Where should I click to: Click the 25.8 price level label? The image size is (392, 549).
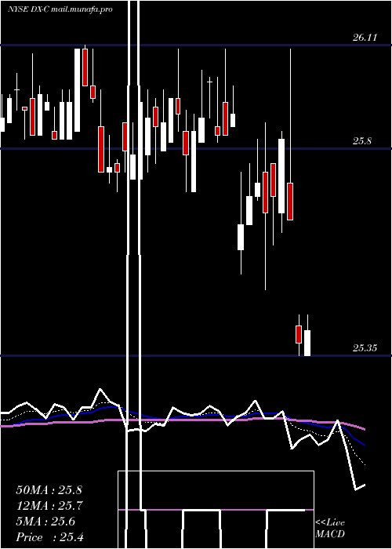coord(362,141)
